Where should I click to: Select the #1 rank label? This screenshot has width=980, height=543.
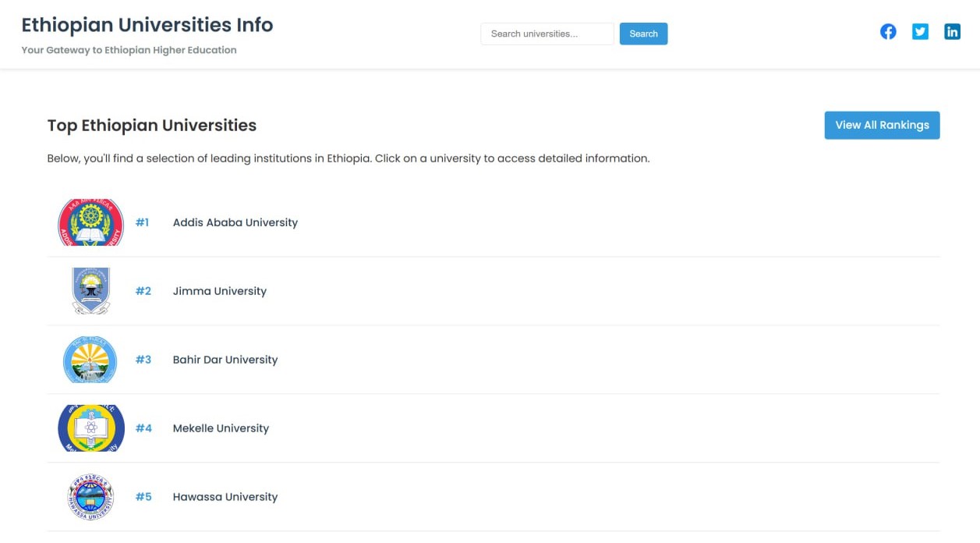pos(143,222)
